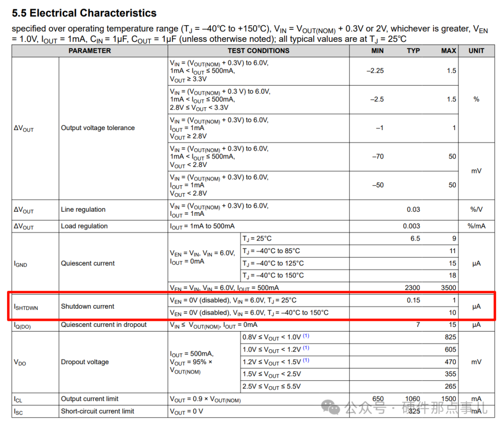Click the ISHTDWN symbol cell
The image size is (504, 428).
tap(26, 307)
